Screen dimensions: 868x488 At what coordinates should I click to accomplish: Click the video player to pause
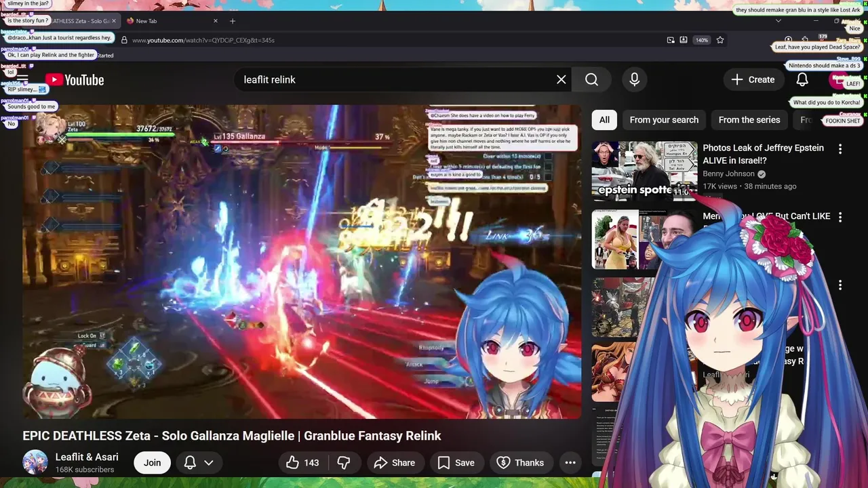tap(302, 262)
